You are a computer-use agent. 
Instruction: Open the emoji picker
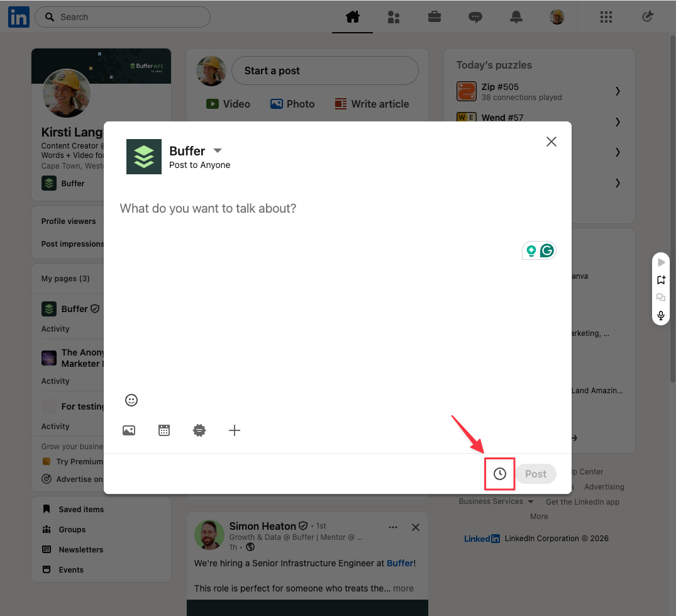coord(131,400)
